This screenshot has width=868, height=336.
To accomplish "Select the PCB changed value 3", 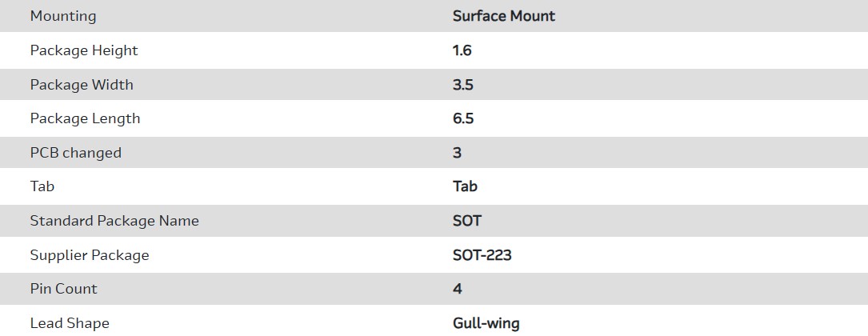I will 457,153.
